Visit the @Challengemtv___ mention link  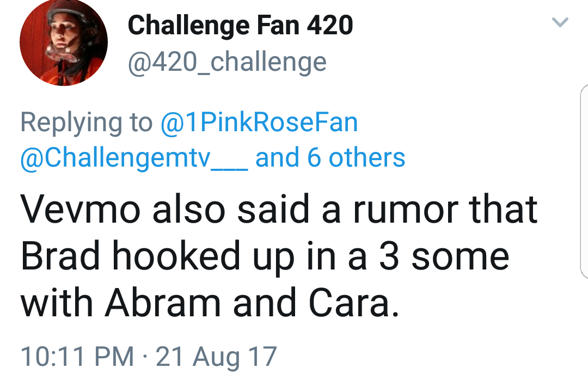(134, 157)
